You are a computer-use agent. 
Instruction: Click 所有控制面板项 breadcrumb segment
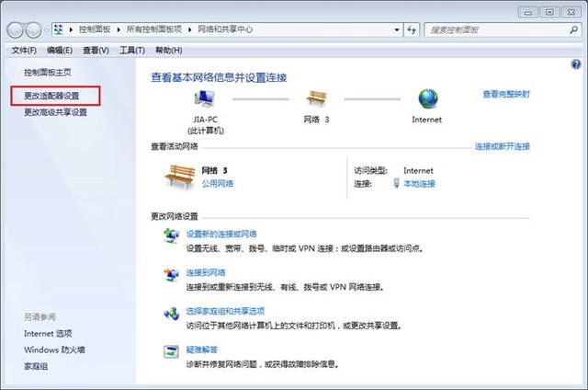click(153, 29)
